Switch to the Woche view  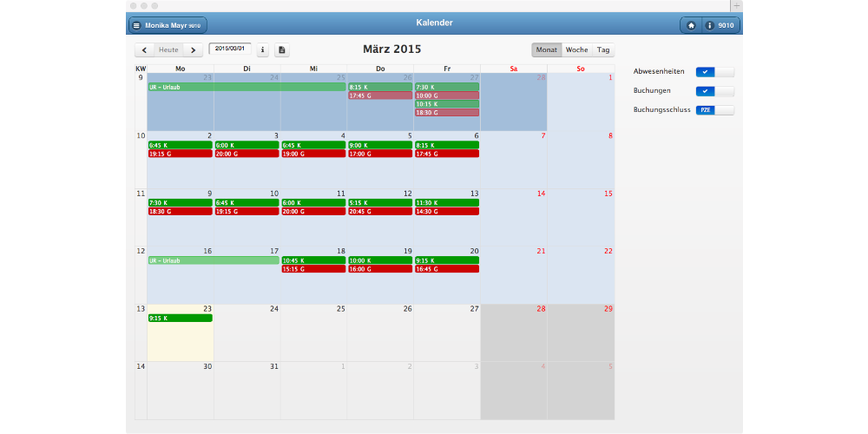(576, 50)
